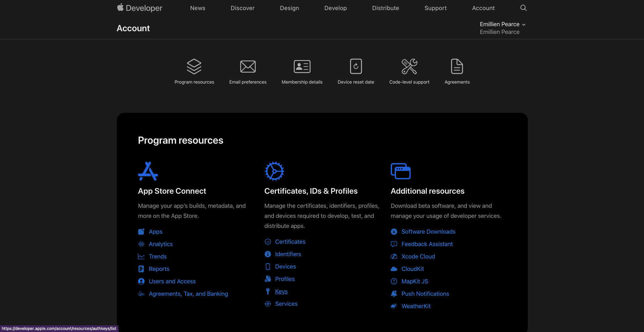Screen dimensions: 644x332
Task: Click the Program resources stack icon
Action: pos(194,66)
